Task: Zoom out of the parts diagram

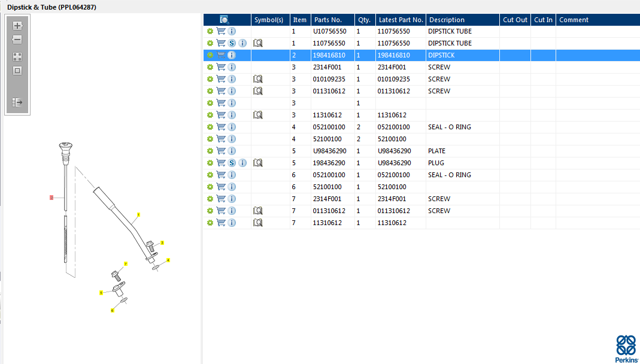Action: point(17,40)
